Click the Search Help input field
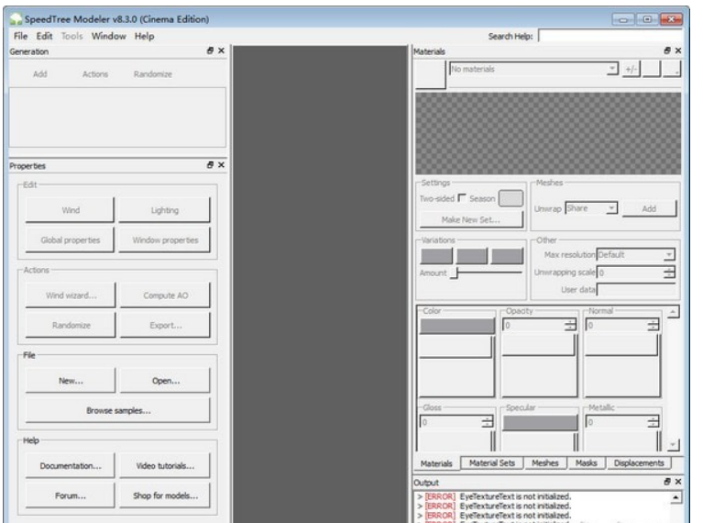 (x=611, y=36)
